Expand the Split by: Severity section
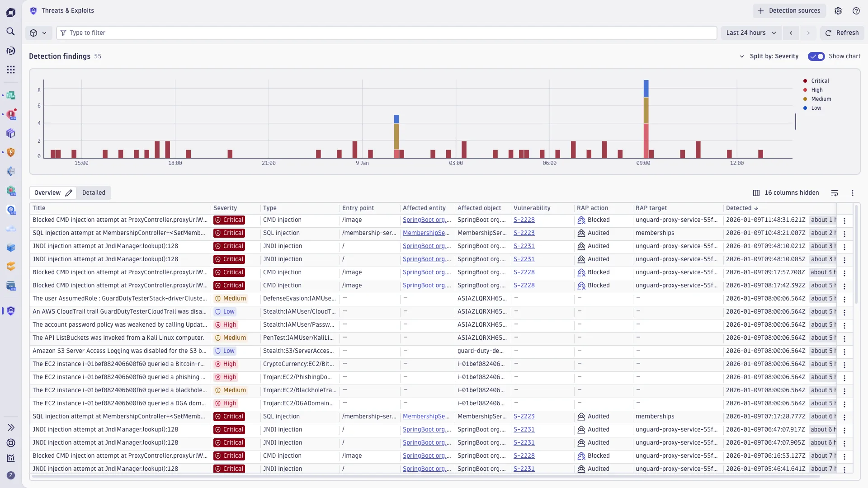Screen dimensions: 868x488 coord(741,56)
